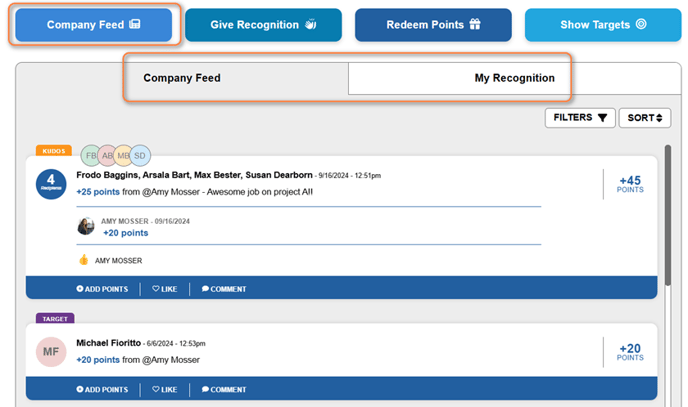Screen dimensions: 688x407
Task: Add points to Michael Fioritto post
Action: pos(102,390)
